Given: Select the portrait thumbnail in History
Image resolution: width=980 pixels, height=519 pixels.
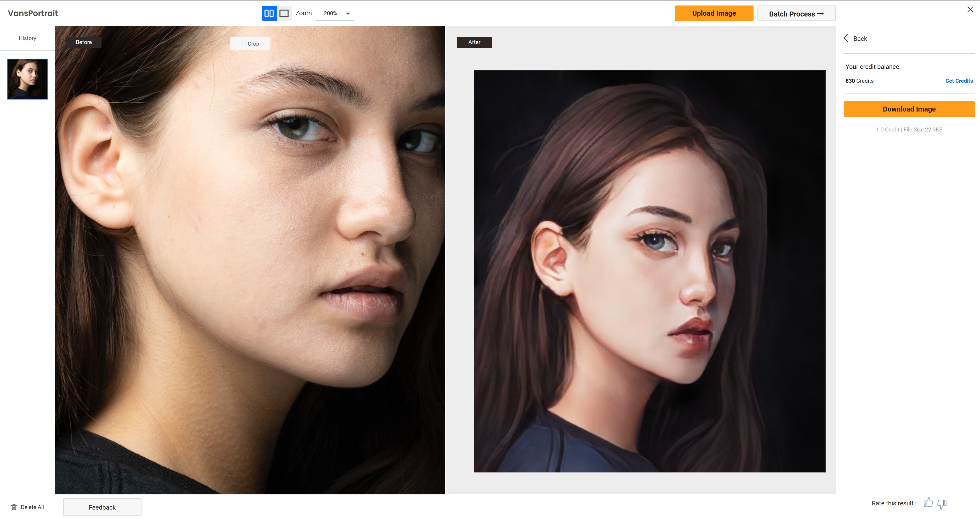Looking at the screenshot, I should 27,79.
